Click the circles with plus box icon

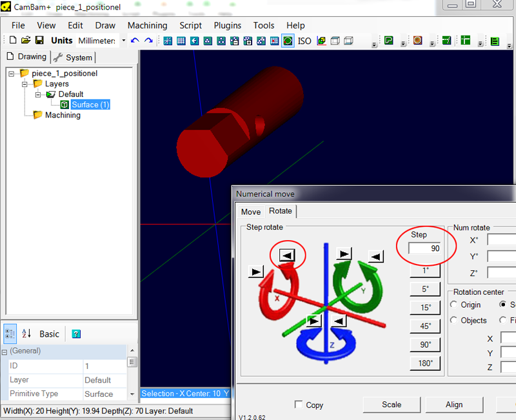click(248, 41)
